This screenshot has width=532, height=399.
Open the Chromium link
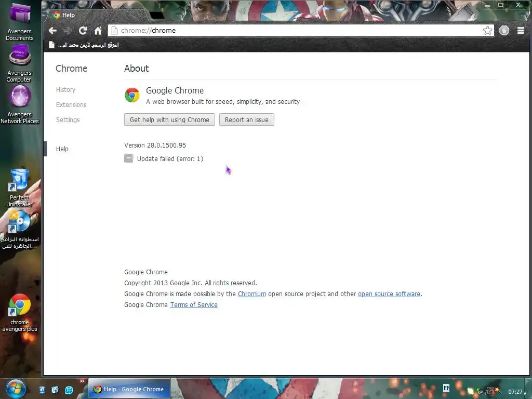[x=252, y=294]
